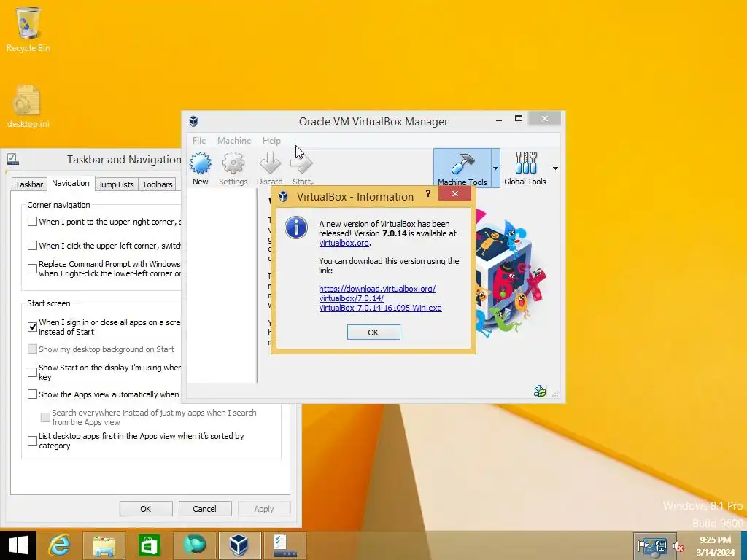Open the Help menu in VirtualBox Manager

[271, 141]
